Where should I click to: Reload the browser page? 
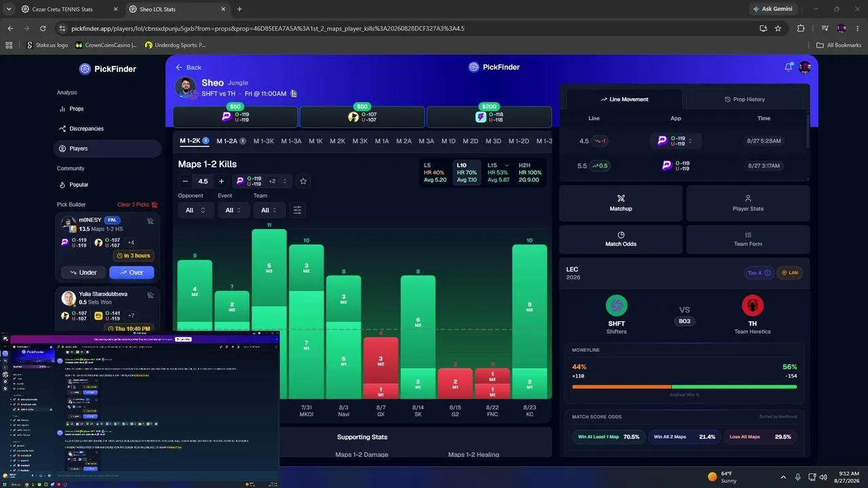tap(43, 28)
